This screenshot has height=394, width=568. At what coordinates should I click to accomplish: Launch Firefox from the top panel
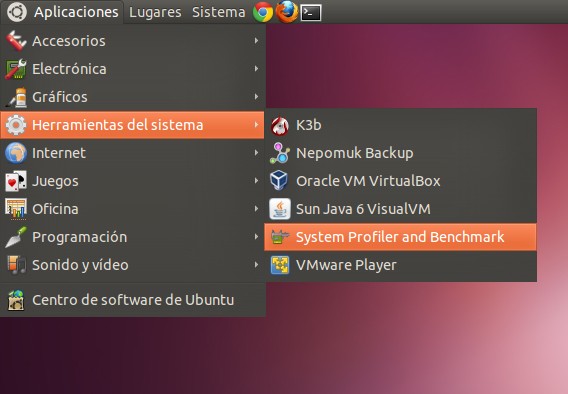(x=287, y=12)
